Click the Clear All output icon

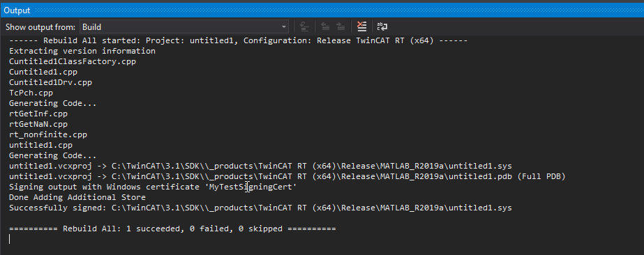point(361,27)
